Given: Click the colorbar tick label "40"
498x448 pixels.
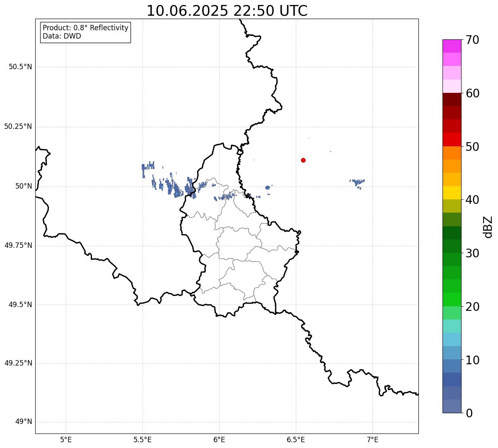Looking at the screenshot, I should pyautogui.click(x=473, y=200).
